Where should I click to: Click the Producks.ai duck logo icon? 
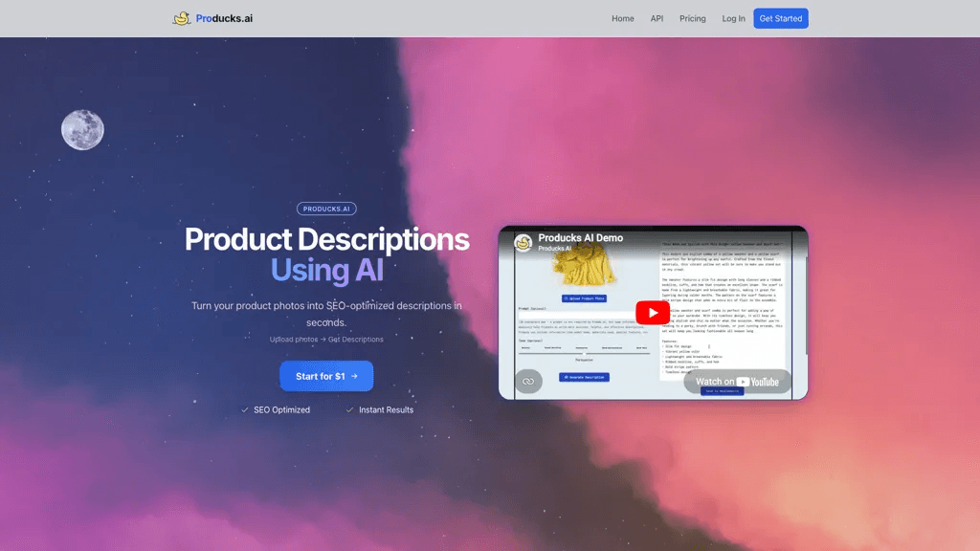[181, 18]
